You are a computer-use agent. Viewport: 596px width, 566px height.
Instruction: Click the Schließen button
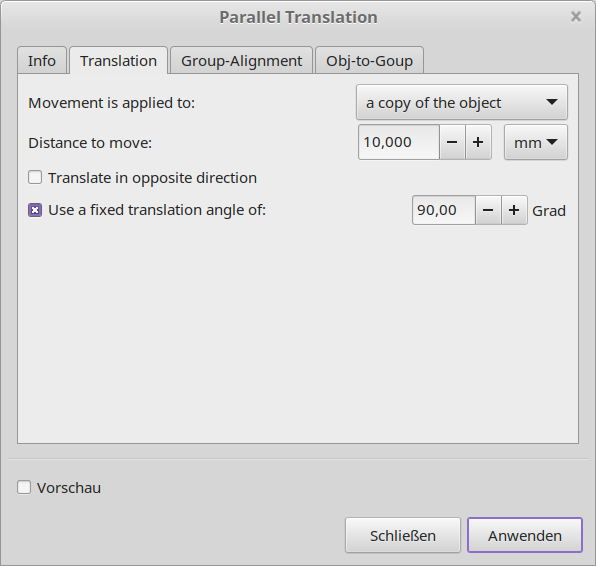point(403,535)
